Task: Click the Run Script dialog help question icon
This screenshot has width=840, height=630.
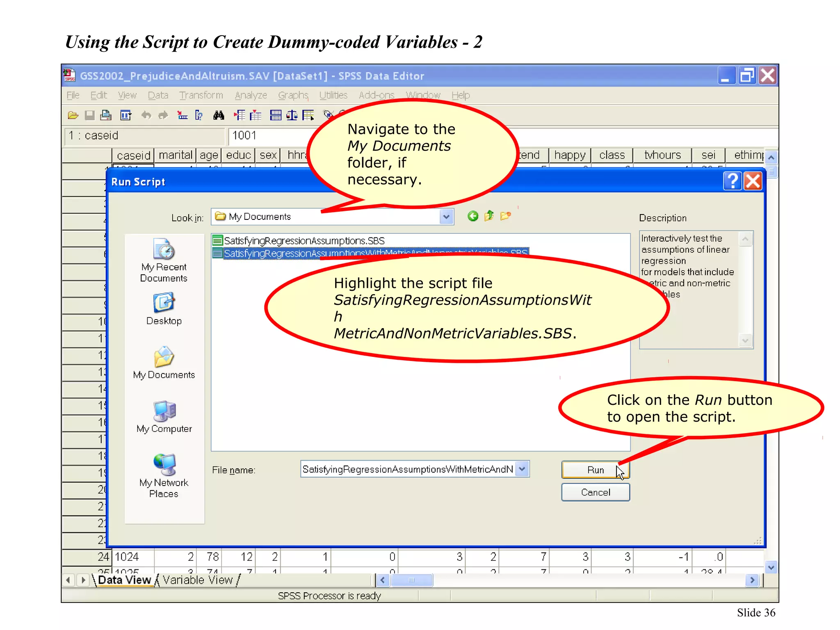Action: click(x=733, y=181)
